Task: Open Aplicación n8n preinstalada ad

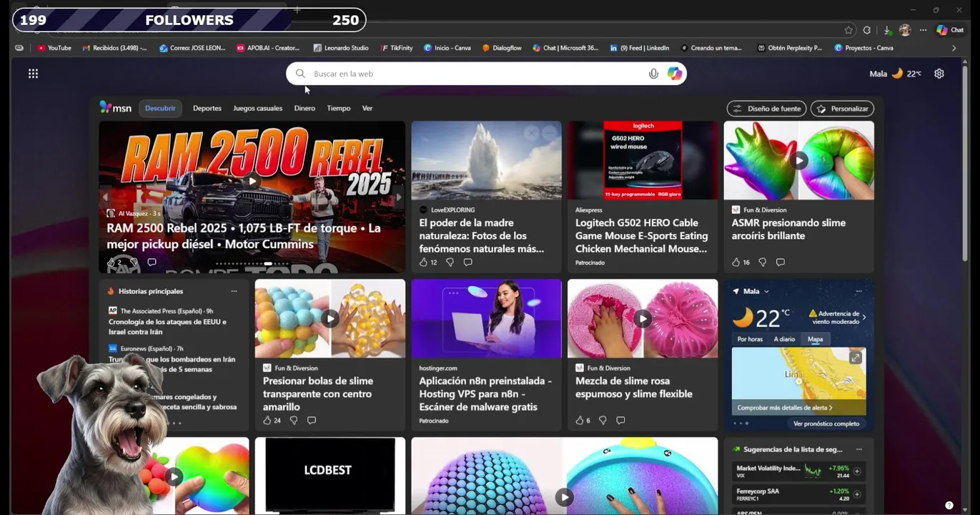Action: click(486, 394)
